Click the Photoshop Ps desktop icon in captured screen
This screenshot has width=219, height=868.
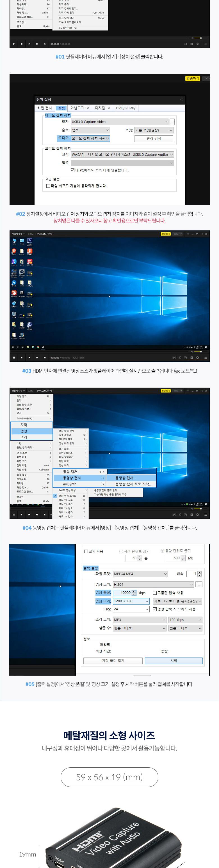(30, 240)
